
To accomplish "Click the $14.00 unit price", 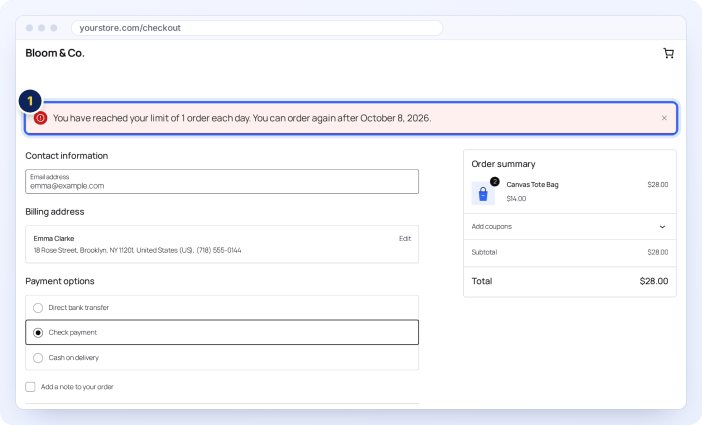I will click(516, 198).
